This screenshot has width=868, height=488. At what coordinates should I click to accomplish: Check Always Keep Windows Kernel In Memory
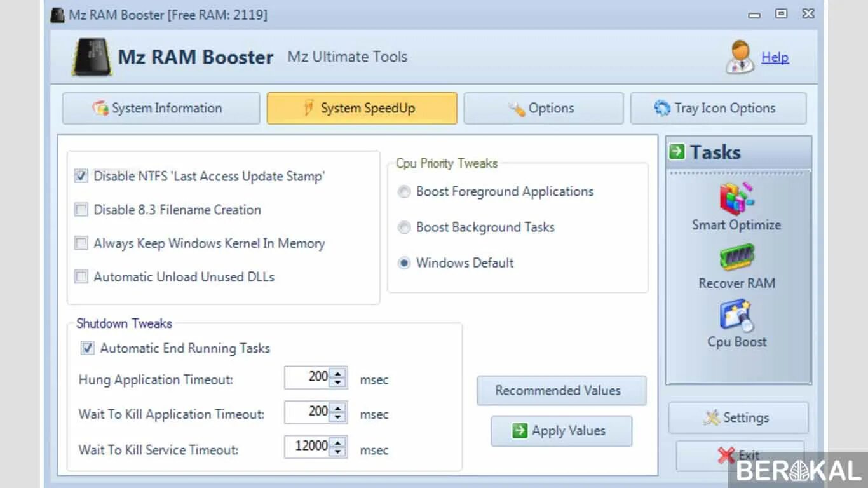coord(81,243)
